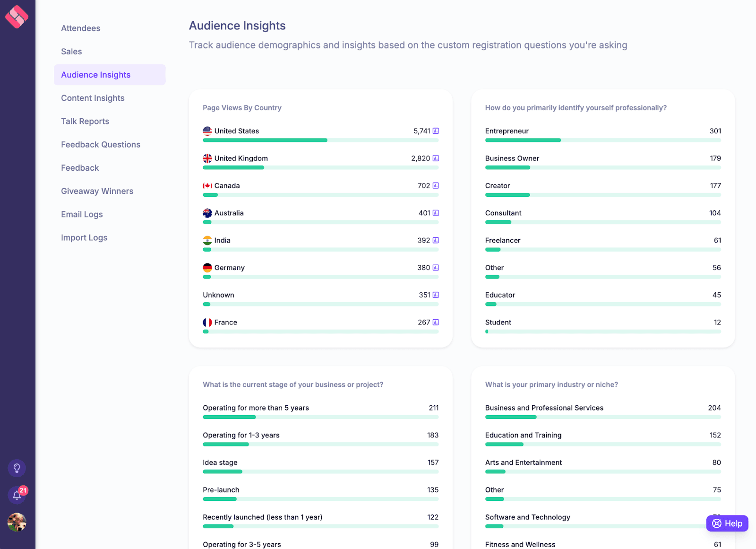Open Content Insights
Image resolution: width=756 pixels, height=549 pixels.
[x=93, y=98]
